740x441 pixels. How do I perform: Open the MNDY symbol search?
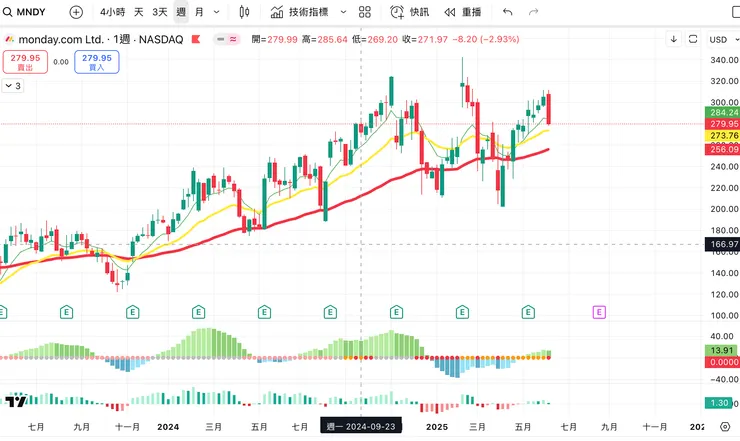pos(25,12)
